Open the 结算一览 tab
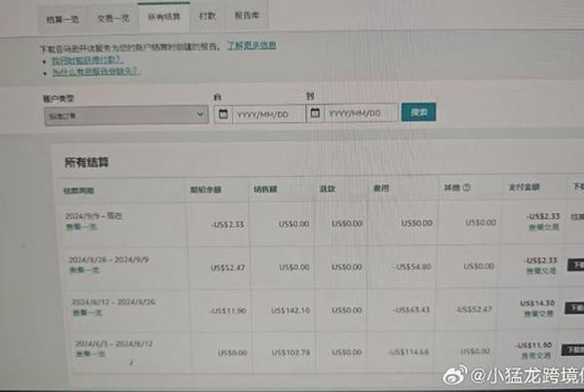The image size is (584, 392). click(x=63, y=19)
